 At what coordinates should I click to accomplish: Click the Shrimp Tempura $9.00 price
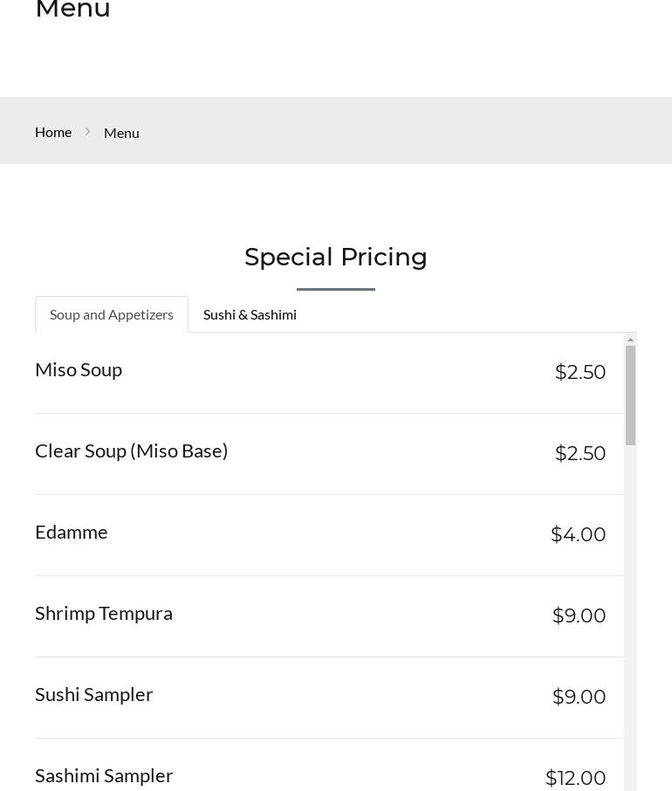(579, 616)
